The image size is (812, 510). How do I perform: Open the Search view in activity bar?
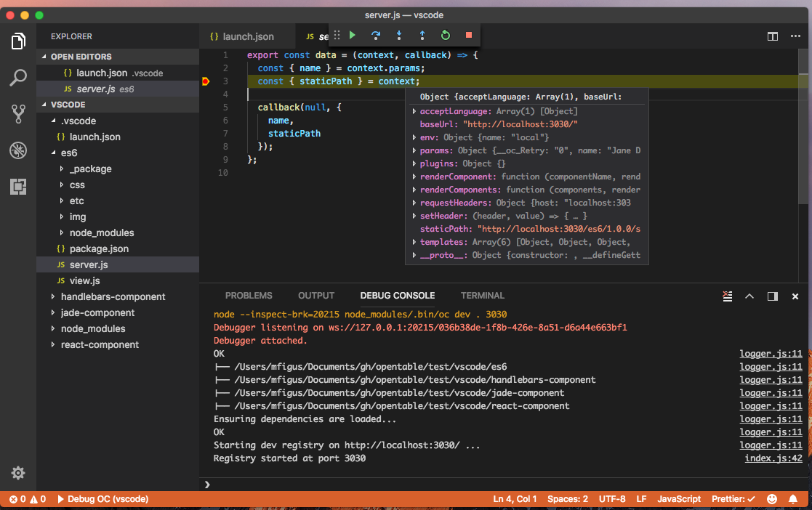point(18,78)
